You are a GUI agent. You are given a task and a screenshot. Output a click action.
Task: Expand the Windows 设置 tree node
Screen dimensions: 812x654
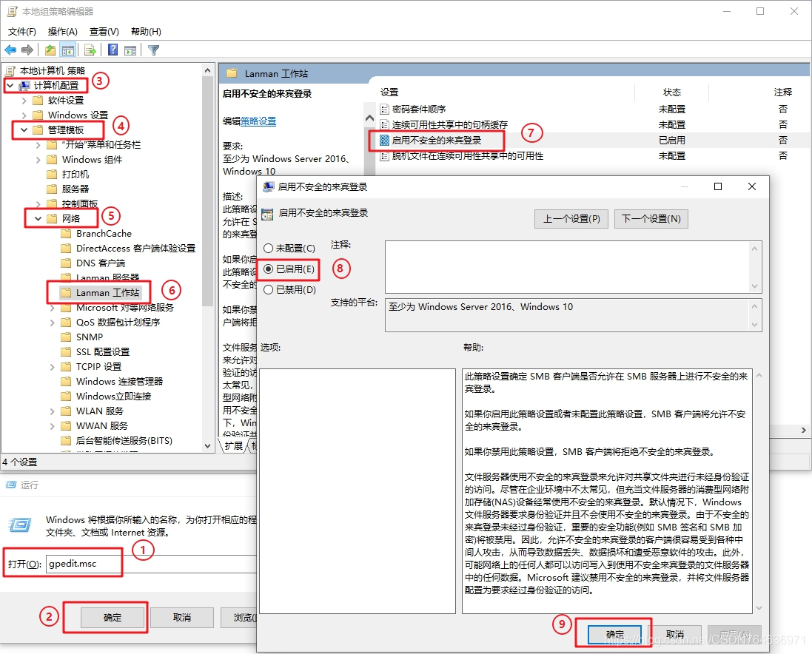pos(24,115)
